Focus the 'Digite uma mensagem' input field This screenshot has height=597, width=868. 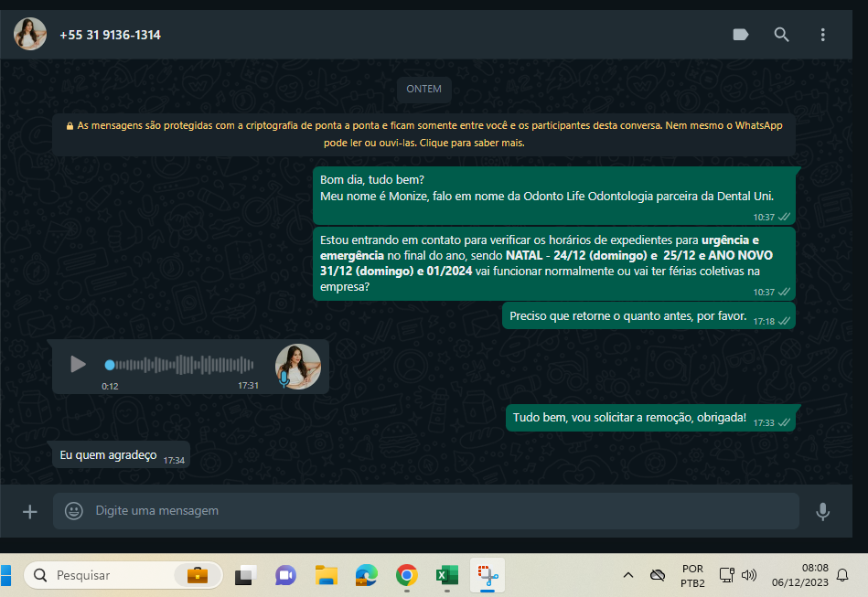click(426, 511)
